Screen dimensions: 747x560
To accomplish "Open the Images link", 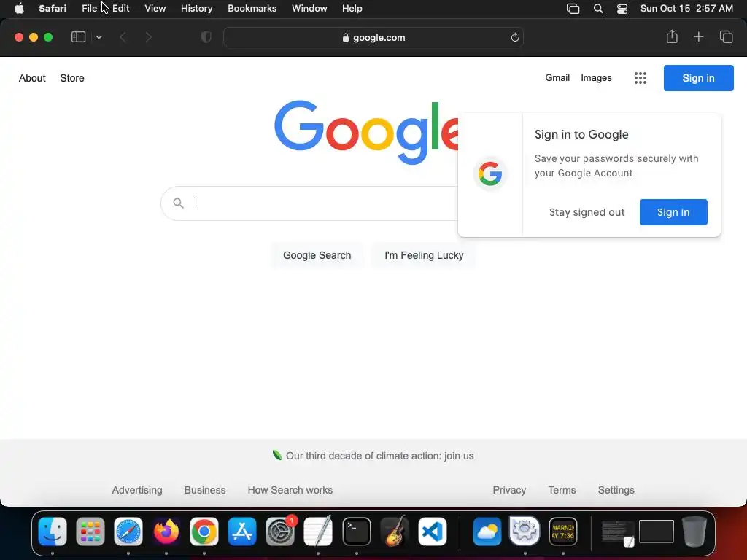I will pyautogui.click(x=596, y=77).
